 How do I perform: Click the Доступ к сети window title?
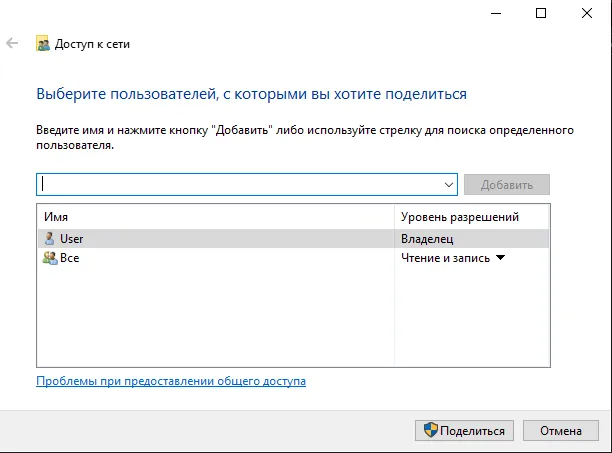click(92, 44)
